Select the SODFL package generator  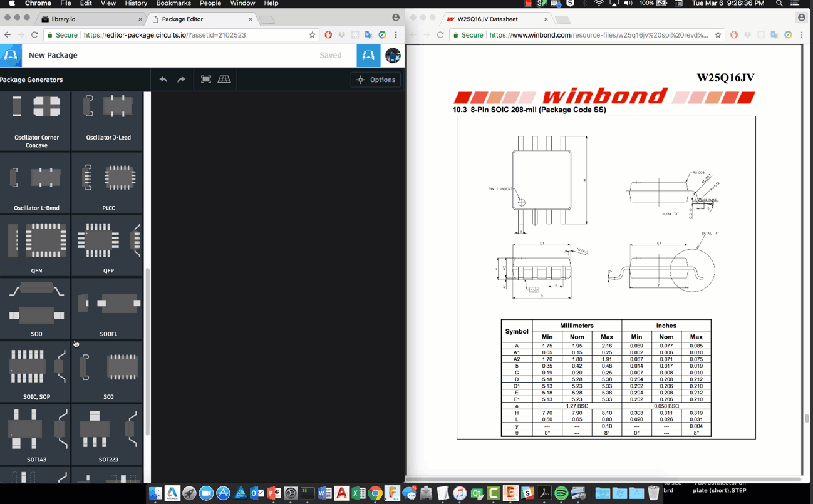pyautogui.click(x=107, y=309)
